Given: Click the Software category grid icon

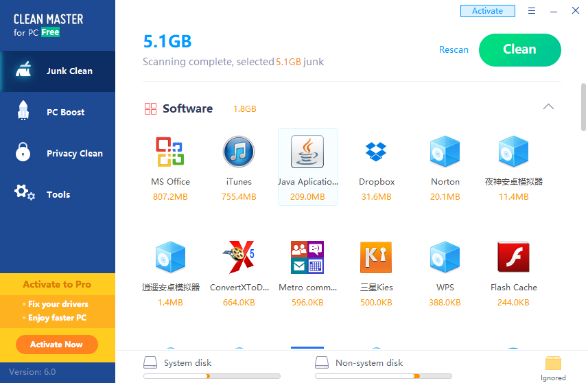Looking at the screenshot, I should [150, 108].
